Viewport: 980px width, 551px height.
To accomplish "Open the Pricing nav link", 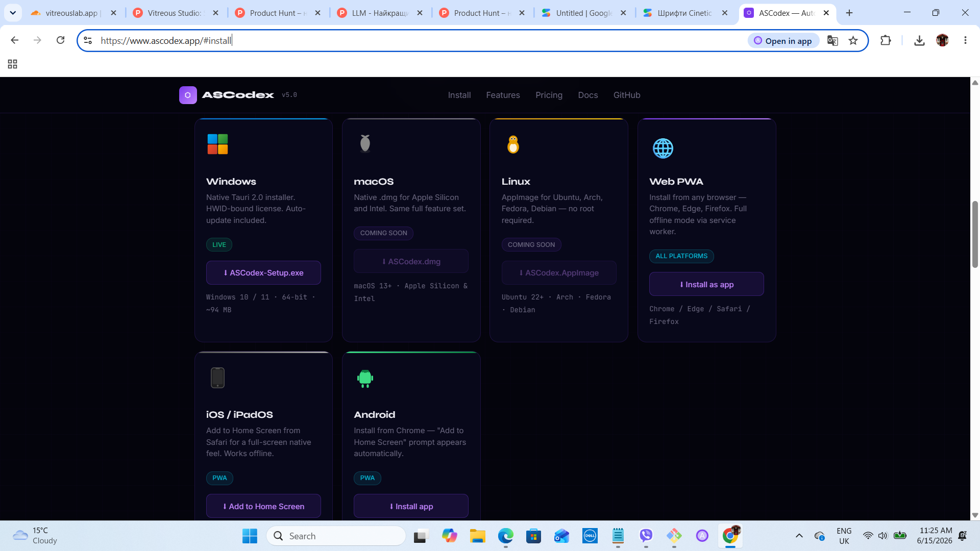I will 549,95.
